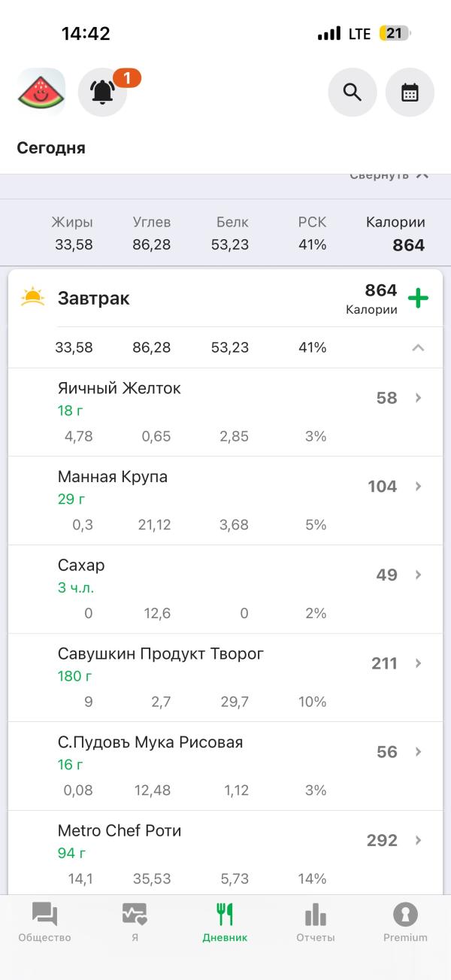The image size is (451, 980).
Task: Tap the breakfast sun icon
Action: [33, 298]
